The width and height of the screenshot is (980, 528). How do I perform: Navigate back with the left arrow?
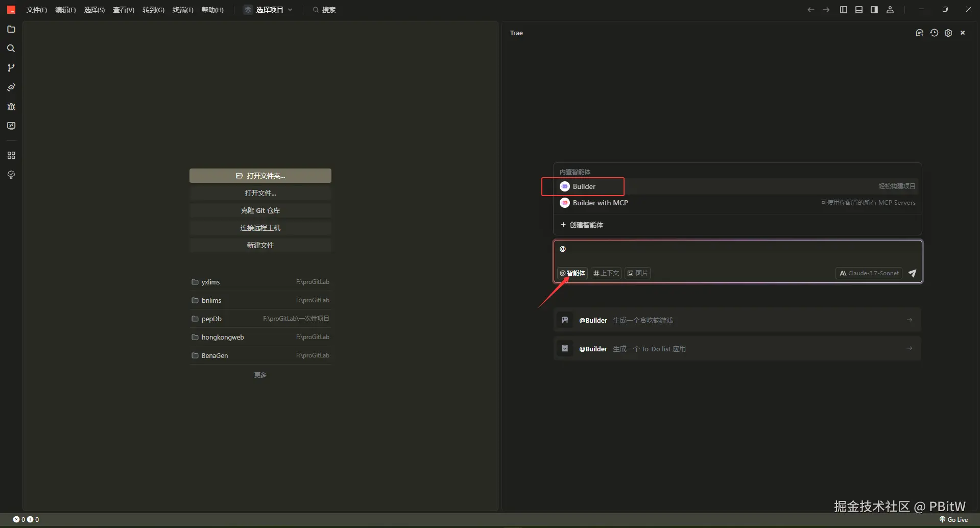click(810, 10)
